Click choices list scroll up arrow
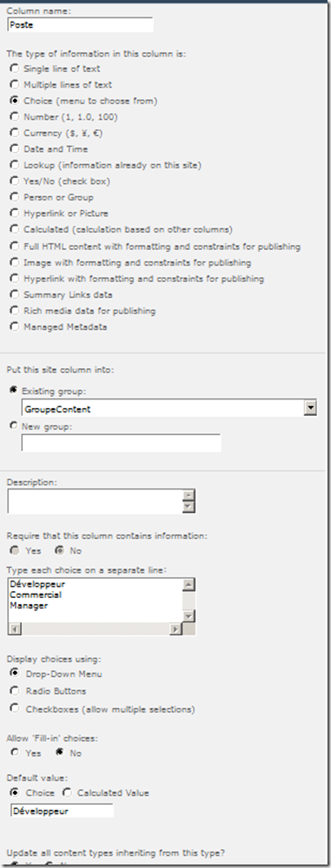The width and height of the screenshot is (331, 868). pyautogui.click(x=189, y=584)
